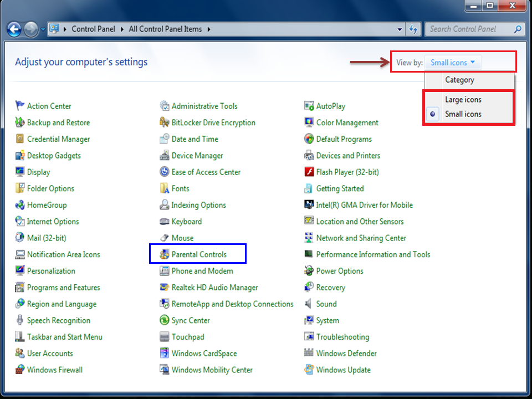Open the HomeGroup icon
532x399 pixels.
coord(20,204)
